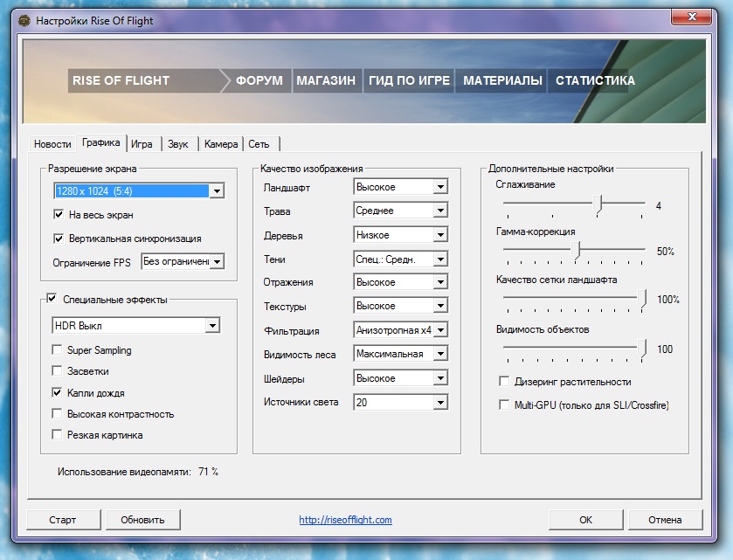The width and height of the screenshot is (733, 560).
Task: Enable the Резкая картинка checkbox
Action: (57, 435)
